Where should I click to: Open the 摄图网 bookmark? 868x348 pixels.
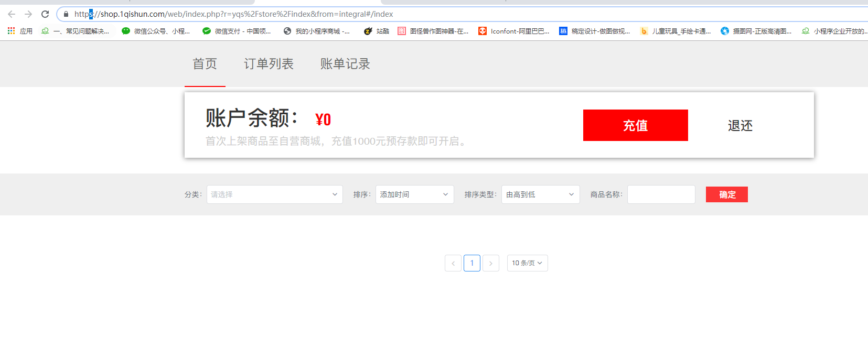756,31
